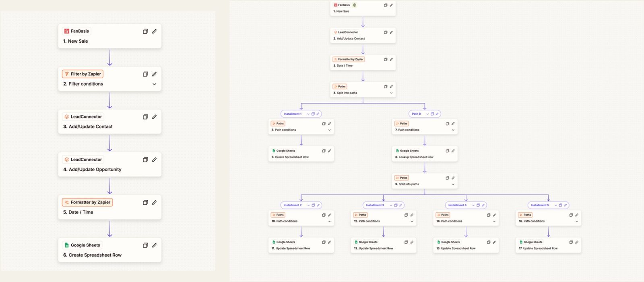The image size is (644, 282).
Task: Rename the 'Installment 4' path with pencil
Action: pos(483,205)
